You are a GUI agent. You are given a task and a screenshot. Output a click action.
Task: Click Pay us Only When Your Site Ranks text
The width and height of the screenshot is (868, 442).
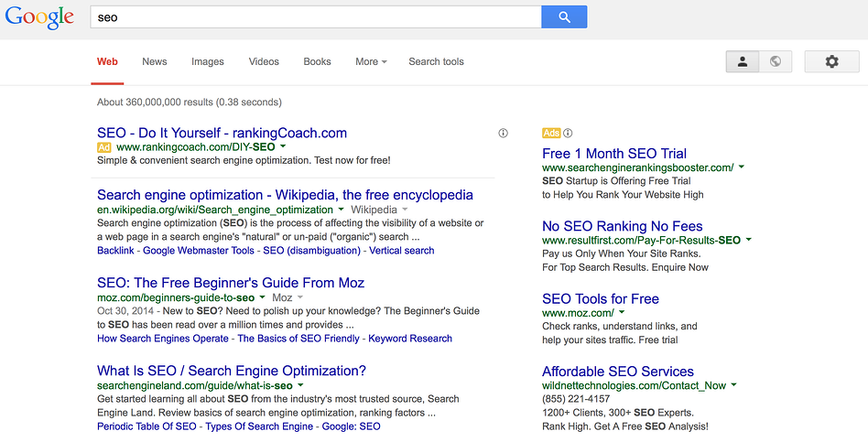point(622,253)
